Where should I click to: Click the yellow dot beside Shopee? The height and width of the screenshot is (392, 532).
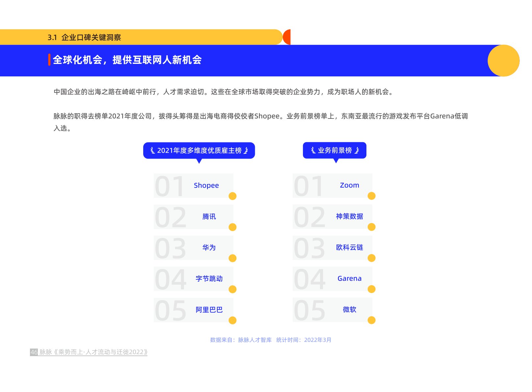232,196
